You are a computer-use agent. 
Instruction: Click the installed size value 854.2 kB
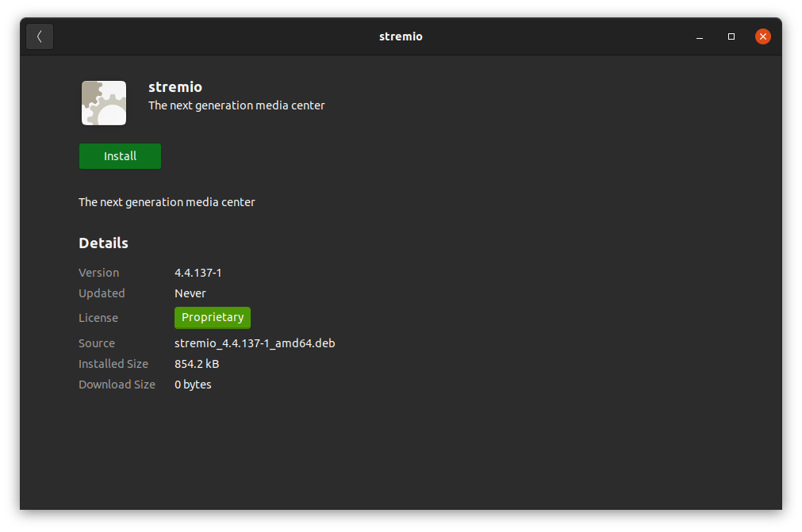tap(197, 364)
